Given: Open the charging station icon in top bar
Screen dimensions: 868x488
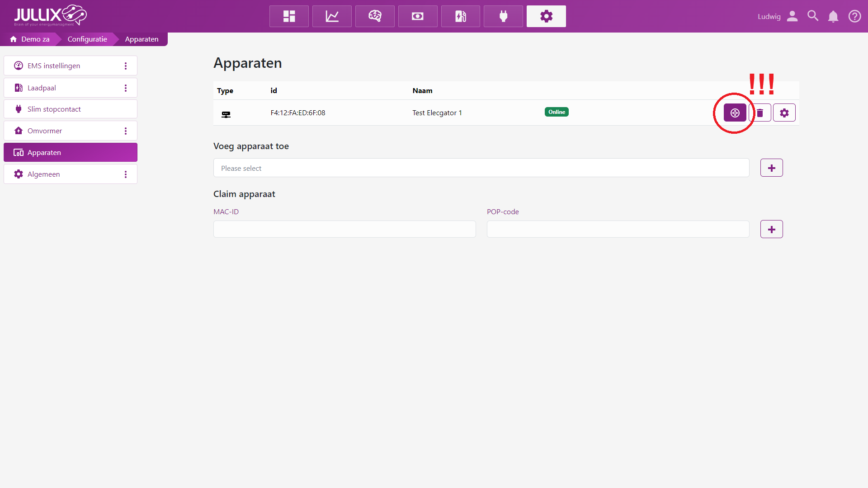Looking at the screenshot, I should click(460, 16).
